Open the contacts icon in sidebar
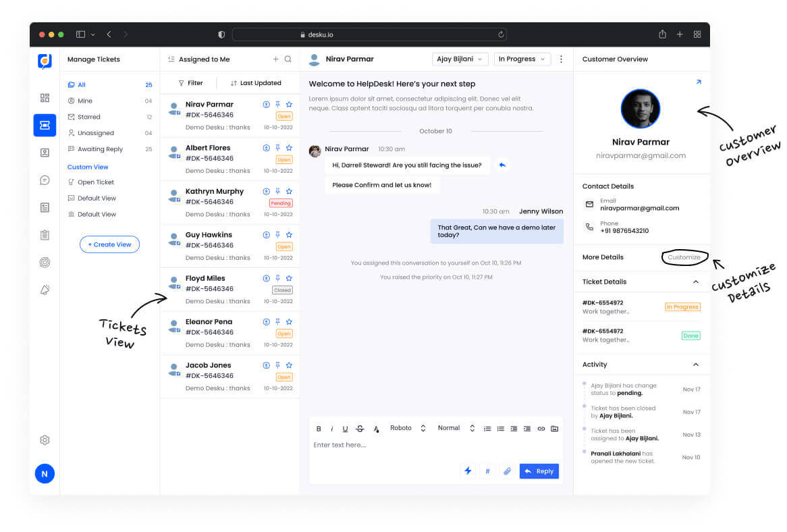The image size is (787, 532). 45,153
